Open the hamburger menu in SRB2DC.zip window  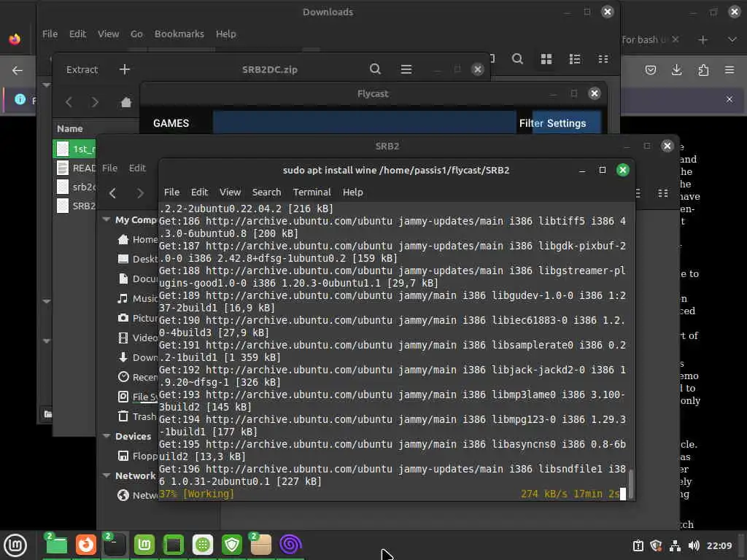(406, 69)
